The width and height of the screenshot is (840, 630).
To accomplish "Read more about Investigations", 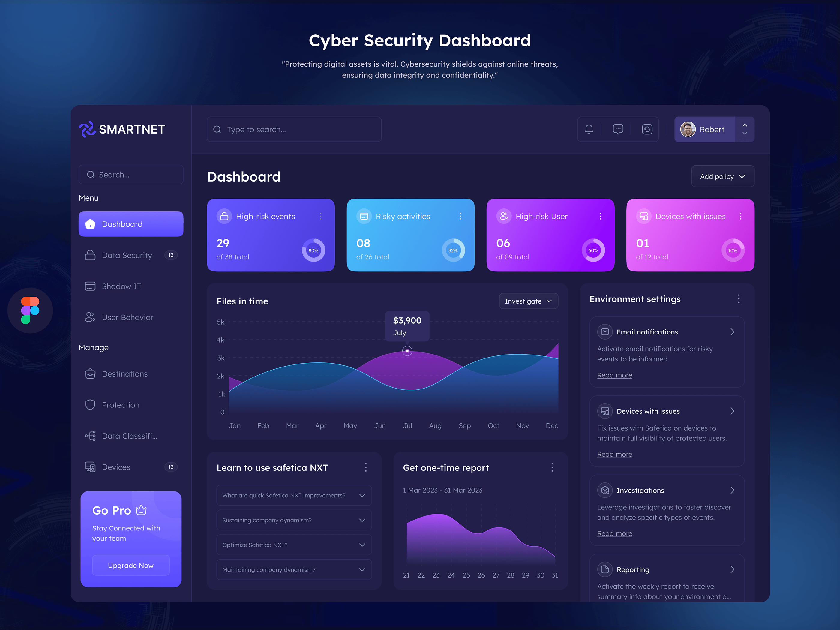I will 614,533.
